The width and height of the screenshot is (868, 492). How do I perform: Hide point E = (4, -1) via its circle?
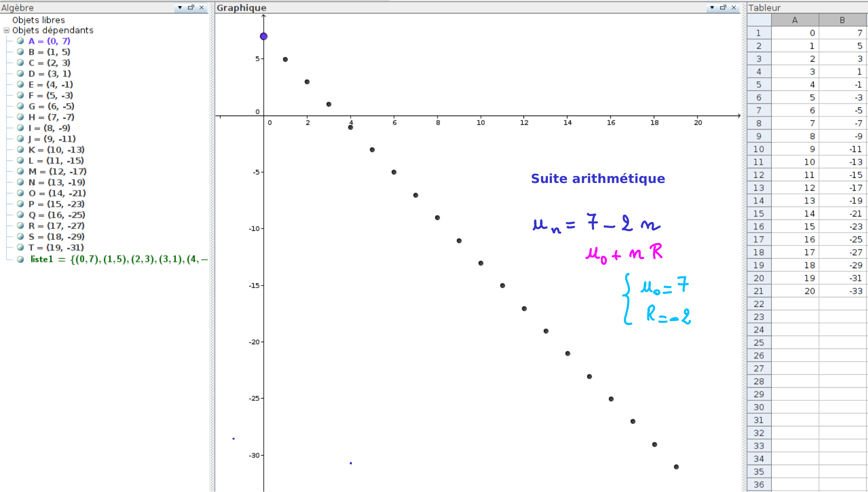pyautogui.click(x=20, y=84)
